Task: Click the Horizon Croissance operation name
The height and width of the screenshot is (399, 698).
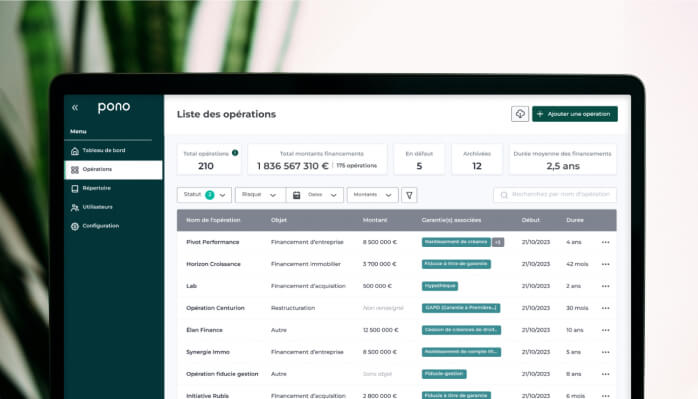Action: [213, 264]
